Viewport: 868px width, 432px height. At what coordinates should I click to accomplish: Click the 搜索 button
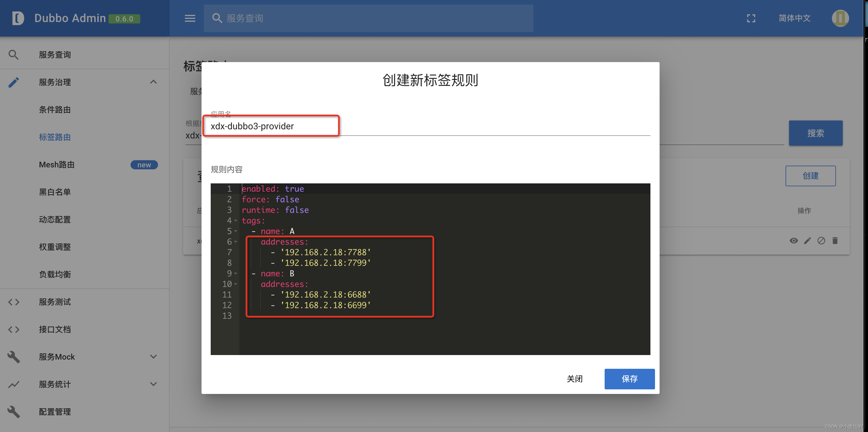coord(815,133)
